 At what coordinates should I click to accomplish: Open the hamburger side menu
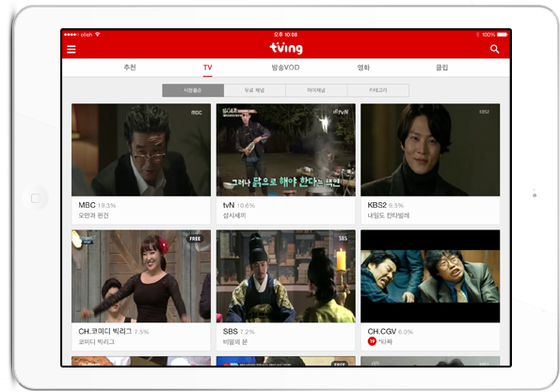pos(72,49)
